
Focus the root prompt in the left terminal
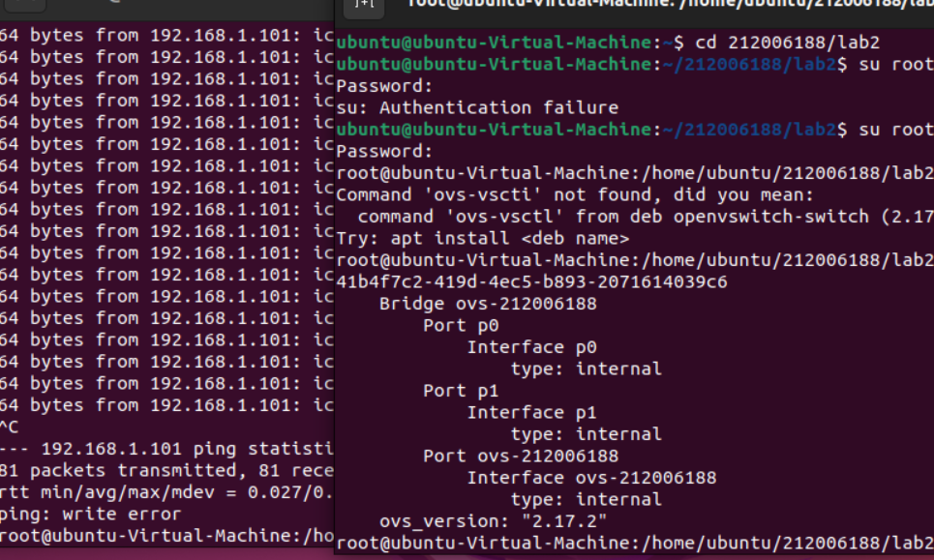coord(165,536)
